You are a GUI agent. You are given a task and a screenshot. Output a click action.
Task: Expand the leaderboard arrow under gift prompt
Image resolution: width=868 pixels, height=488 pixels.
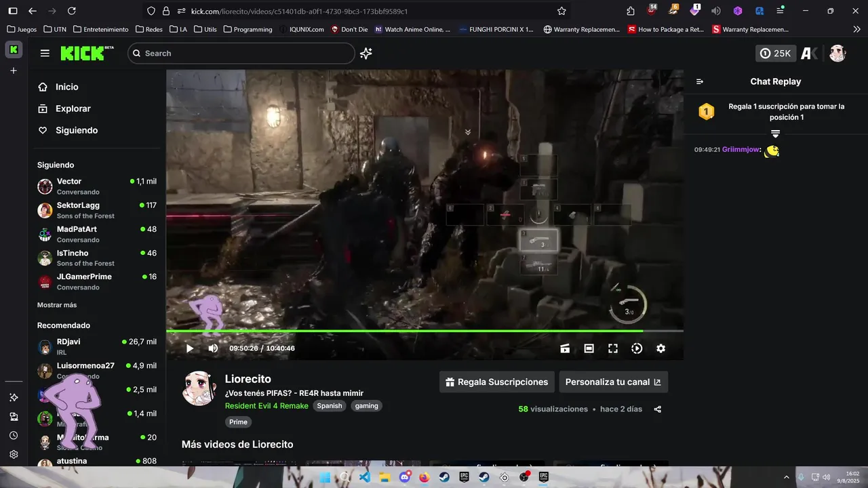coord(776,134)
